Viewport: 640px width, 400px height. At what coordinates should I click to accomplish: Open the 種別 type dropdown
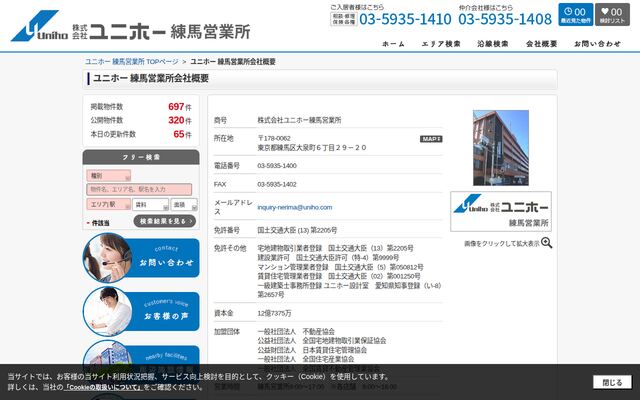tap(109, 176)
